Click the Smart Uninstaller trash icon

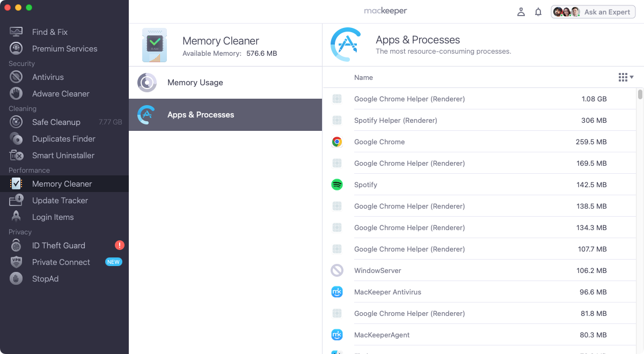pyautogui.click(x=16, y=155)
